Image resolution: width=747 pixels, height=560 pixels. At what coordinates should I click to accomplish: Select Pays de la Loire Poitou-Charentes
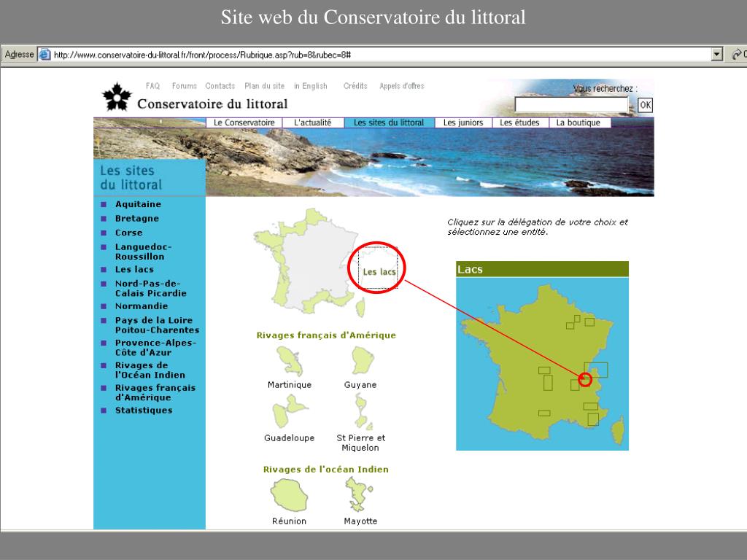pyautogui.click(x=158, y=325)
